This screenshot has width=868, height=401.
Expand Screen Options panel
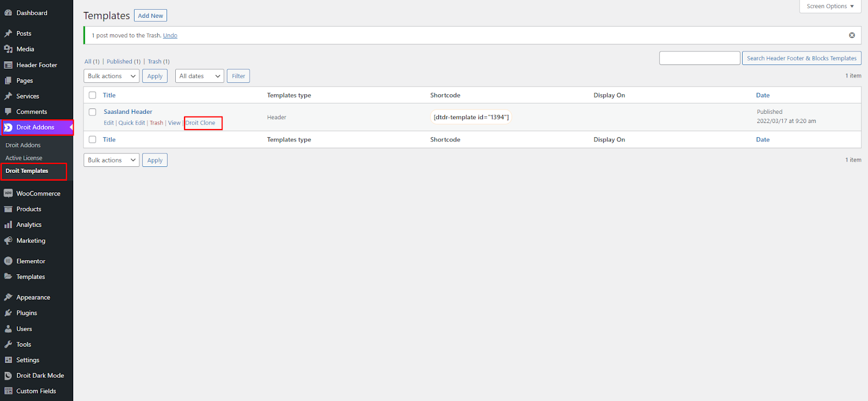830,7
